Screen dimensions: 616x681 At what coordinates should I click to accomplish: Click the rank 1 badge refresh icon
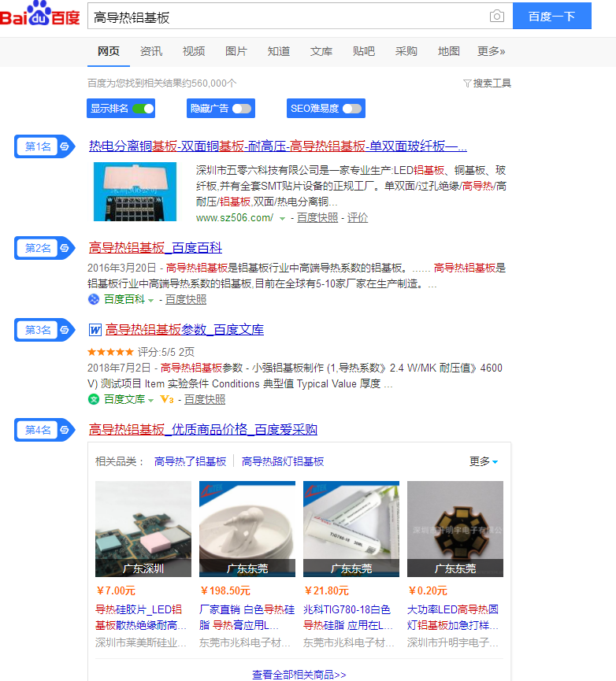(65, 146)
